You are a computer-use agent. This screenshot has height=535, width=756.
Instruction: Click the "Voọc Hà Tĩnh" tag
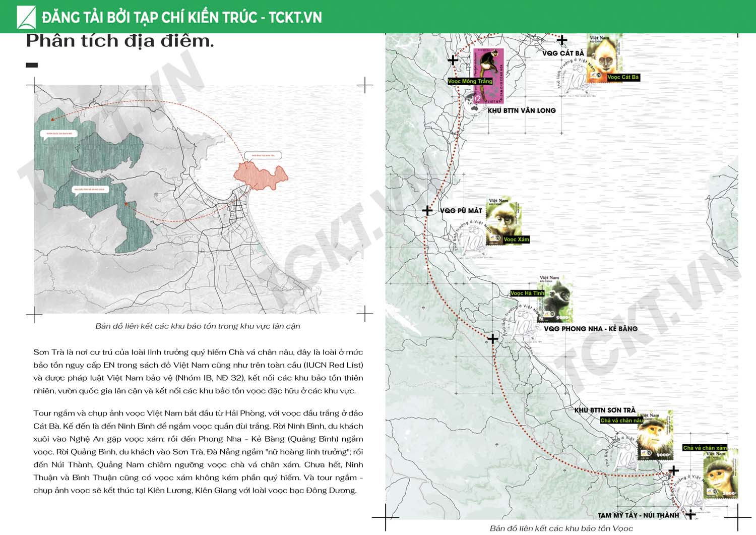pyautogui.click(x=527, y=293)
